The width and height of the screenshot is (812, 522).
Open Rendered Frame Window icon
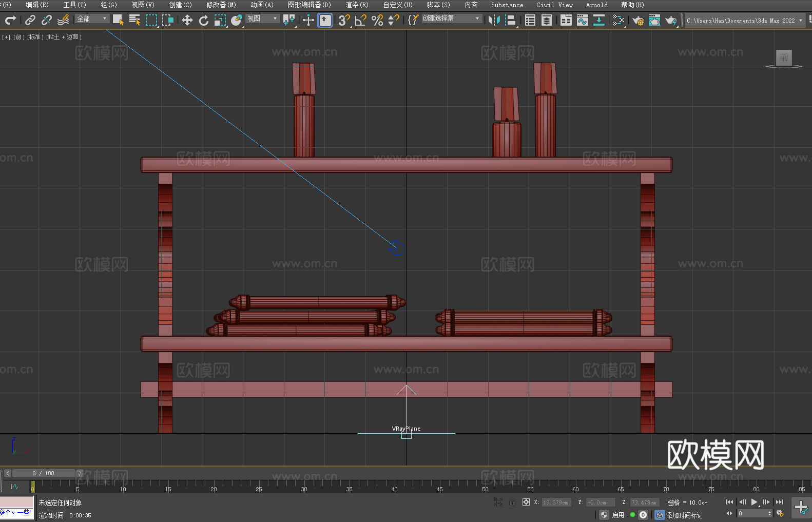point(654,20)
